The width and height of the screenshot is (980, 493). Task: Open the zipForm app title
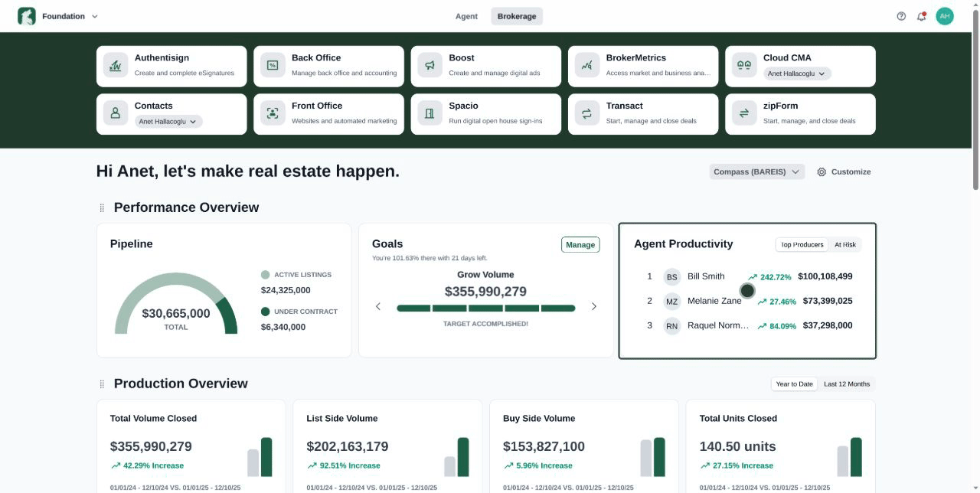(780, 106)
